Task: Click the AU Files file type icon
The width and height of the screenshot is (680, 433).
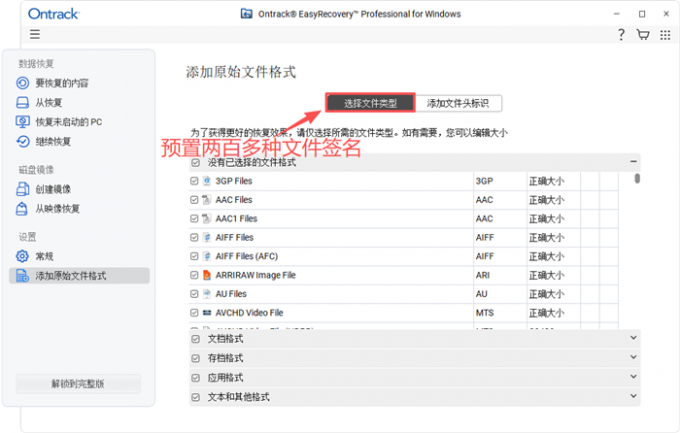Action: coord(207,294)
